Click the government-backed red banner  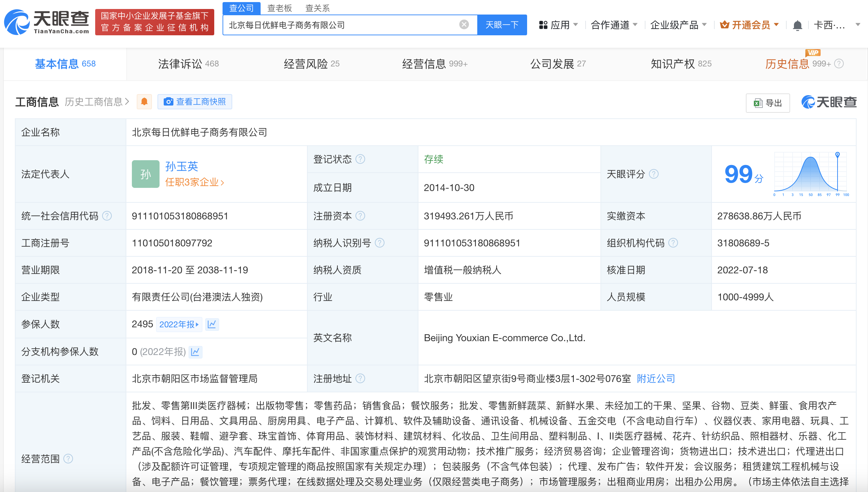[155, 22]
